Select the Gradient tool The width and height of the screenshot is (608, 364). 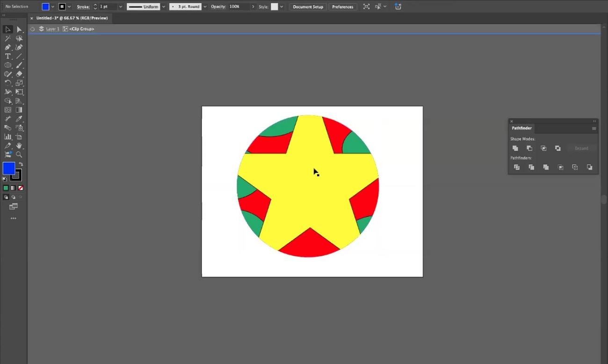[19, 110]
